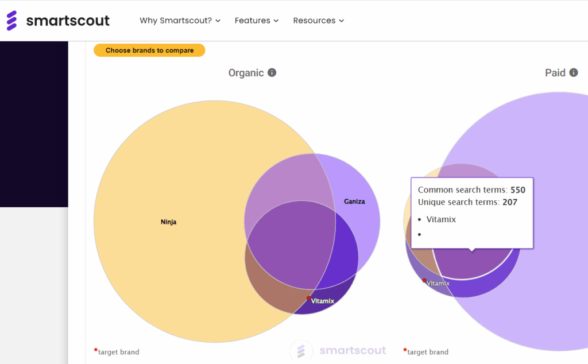The width and height of the screenshot is (588, 364).
Task: Select the Vitamix label in Paid chart
Action: pos(438,283)
